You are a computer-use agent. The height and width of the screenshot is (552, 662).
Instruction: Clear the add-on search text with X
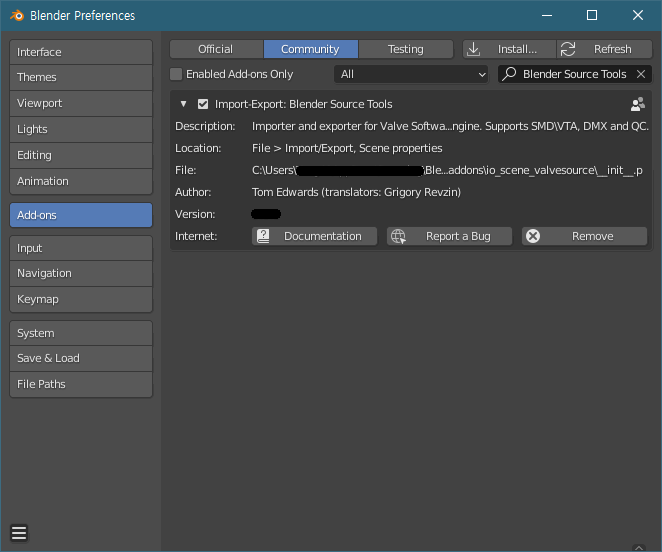641,74
